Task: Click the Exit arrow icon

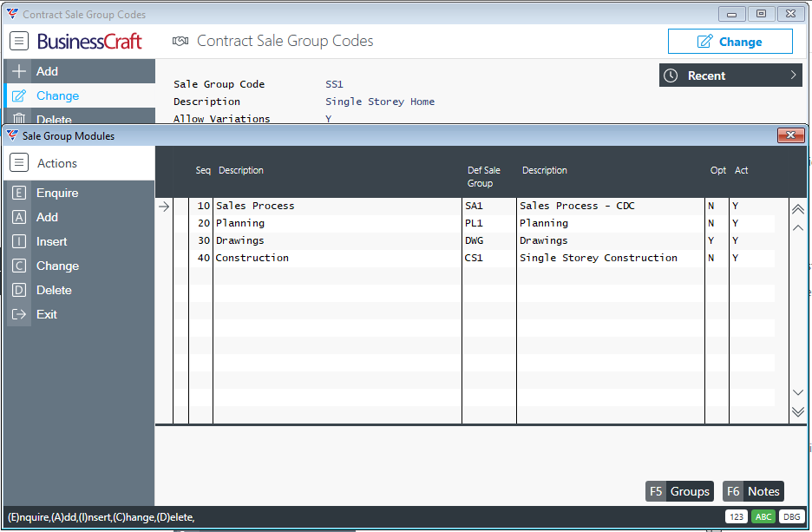Action: tap(18, 314)
